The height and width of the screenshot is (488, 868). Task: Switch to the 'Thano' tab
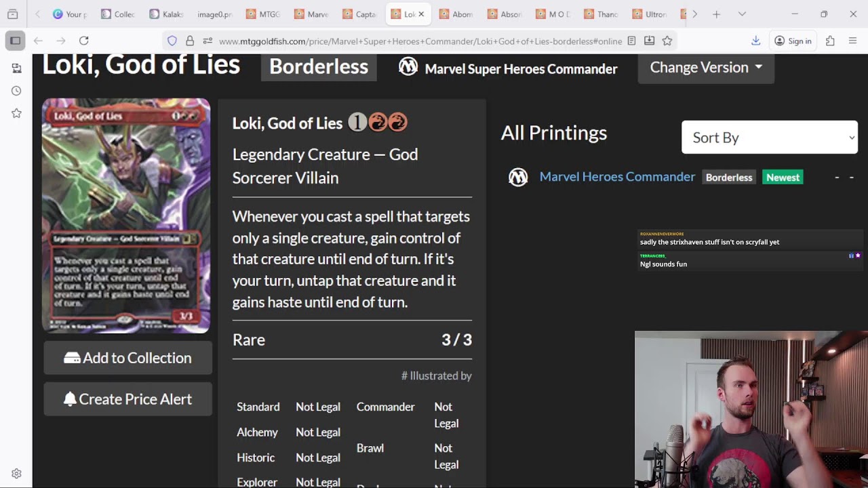(x=601, y=14)
